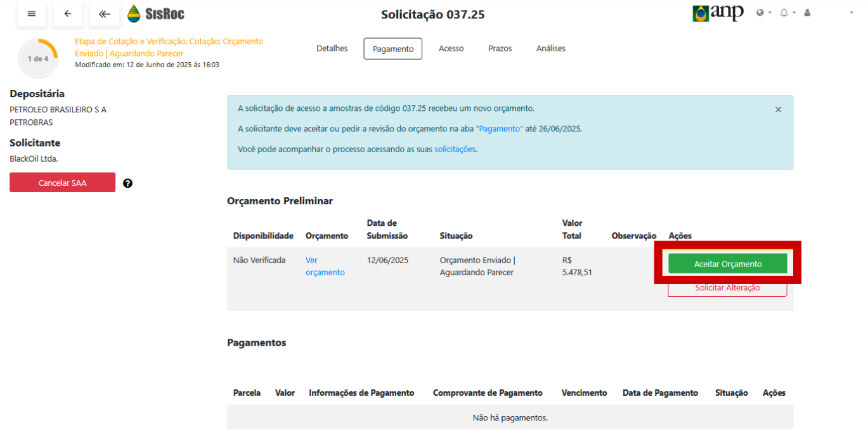Viewport: 868px width, 444px height.
Task: Open the Ver orçamento link
Action: coord(325,266)
